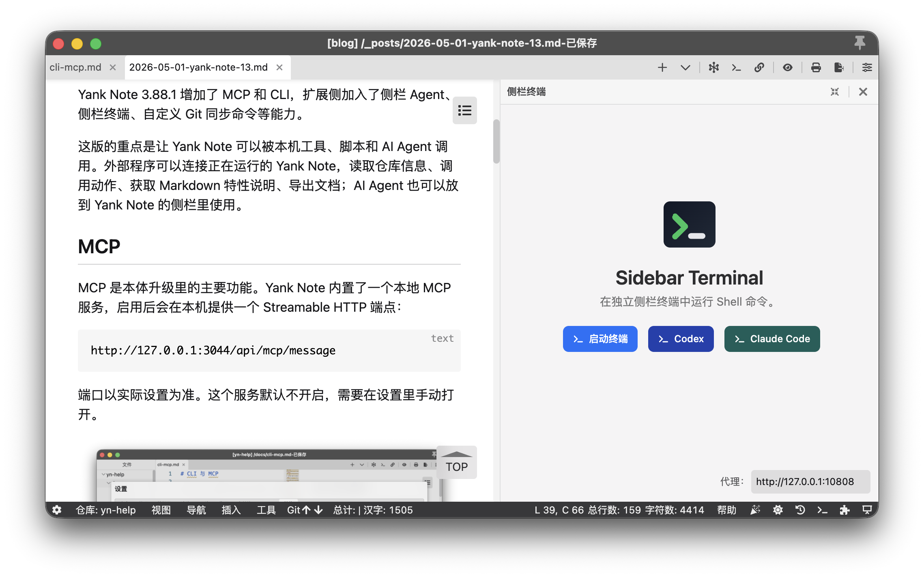Open terminal from the top toolbar icon
924x578 pixels.
pos(736,67)
